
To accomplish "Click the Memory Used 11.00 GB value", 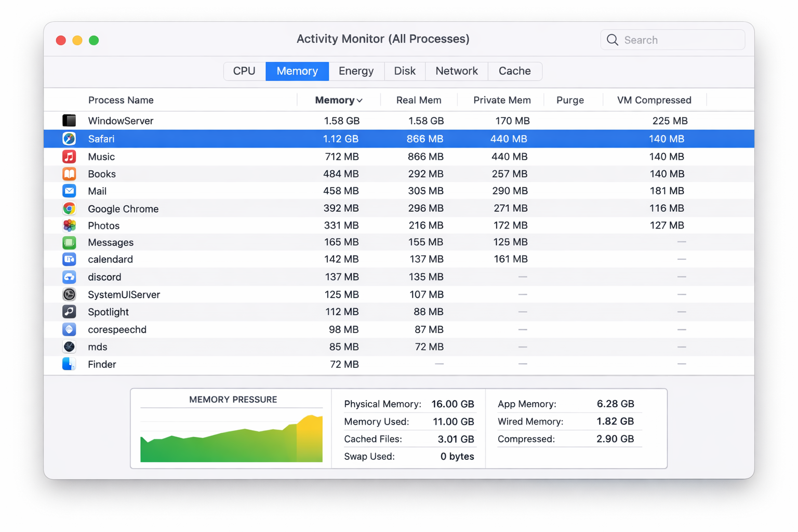I will pos(454,421).
